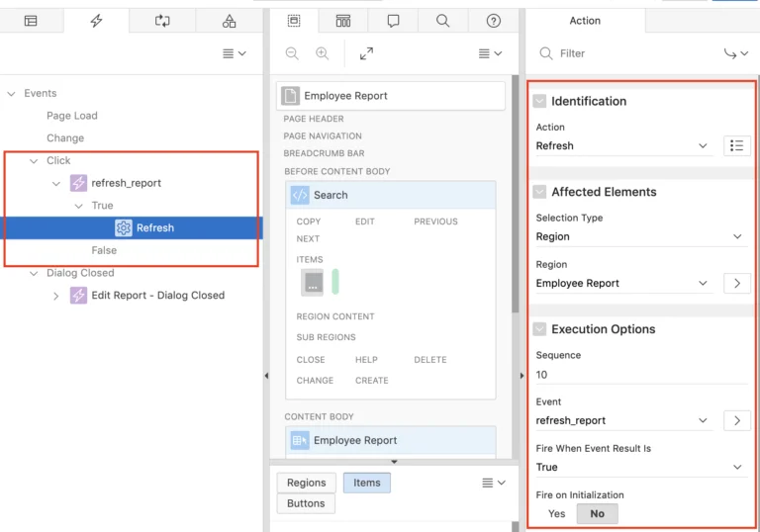Expand the layout pane to full size

366,53
